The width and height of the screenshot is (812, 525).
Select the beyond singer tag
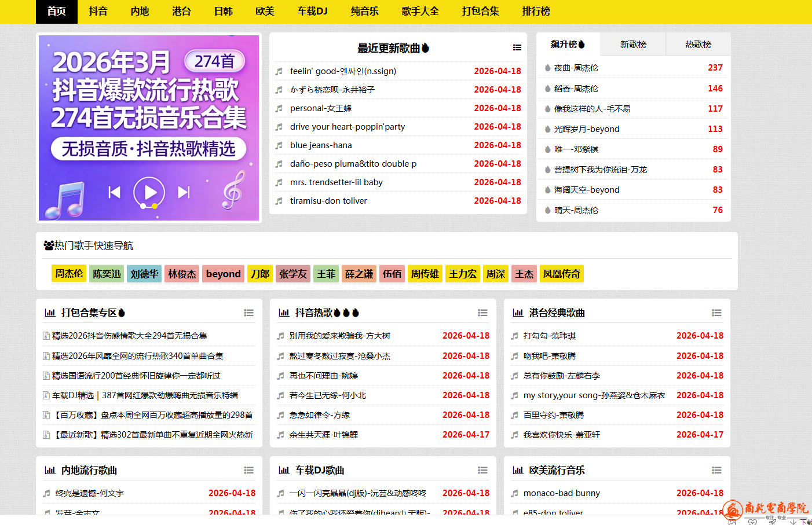[x=223, y=274]
